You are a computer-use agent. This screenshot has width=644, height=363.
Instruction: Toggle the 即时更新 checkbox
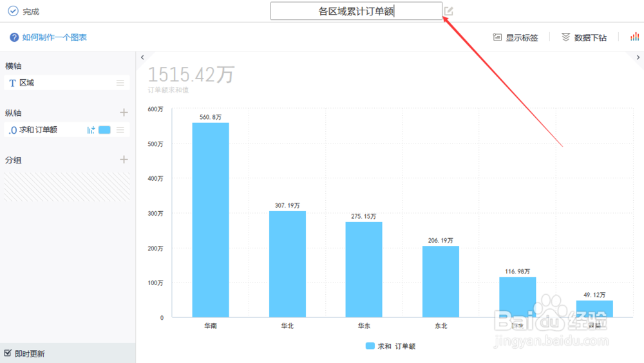[x=8, y=353]
